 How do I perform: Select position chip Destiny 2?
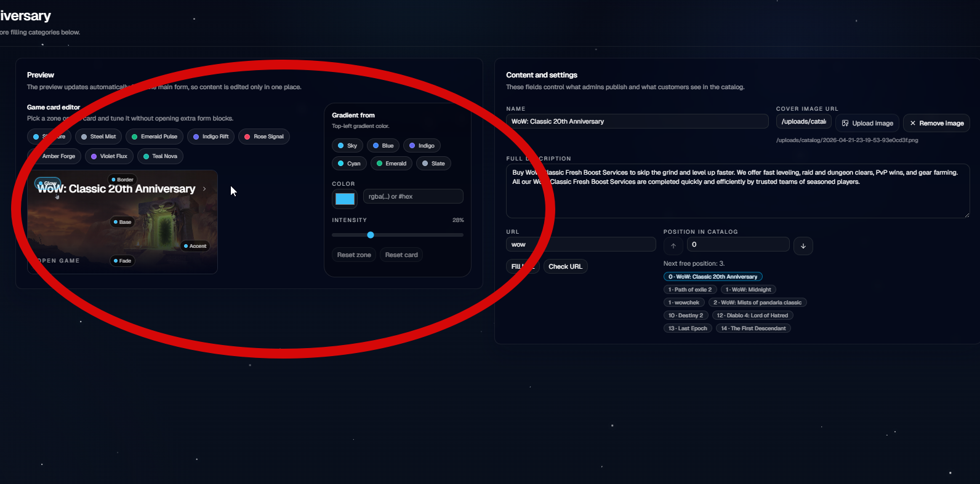(x=686, y=315)
